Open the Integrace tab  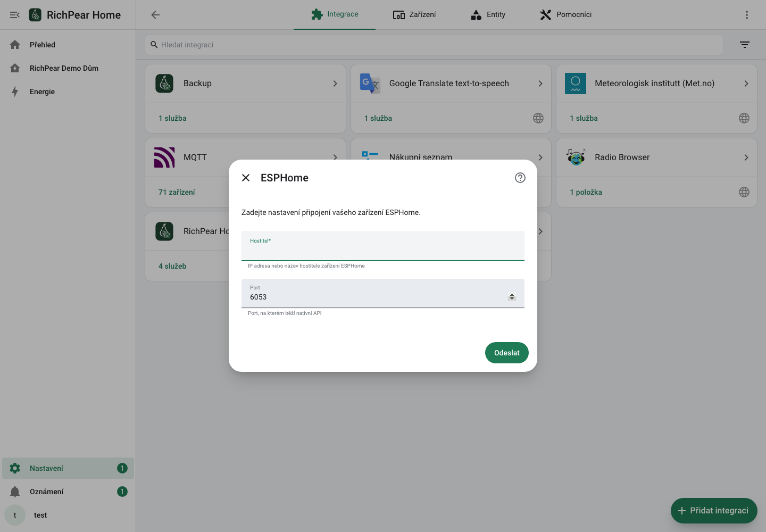tap(335, 14)
